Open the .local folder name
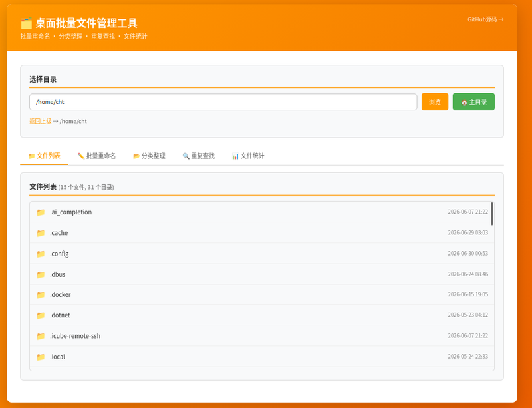This screenshot has width=532, height=408. [x=57, y=357]
